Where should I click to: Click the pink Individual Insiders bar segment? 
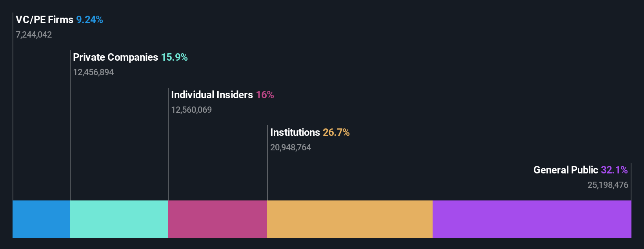pyautogui.click(x=217, y=219)
